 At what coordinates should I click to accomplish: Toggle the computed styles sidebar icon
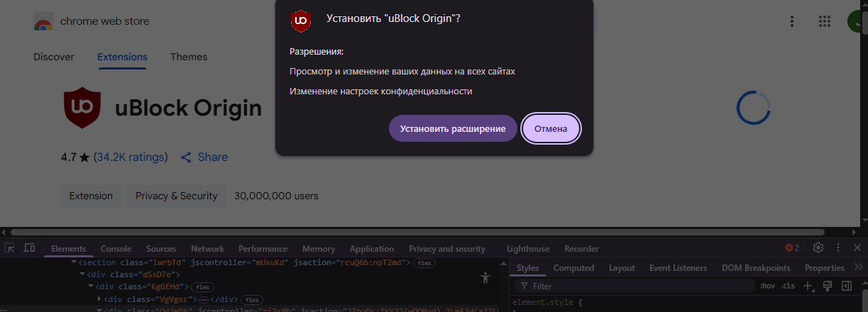[846, 286]
